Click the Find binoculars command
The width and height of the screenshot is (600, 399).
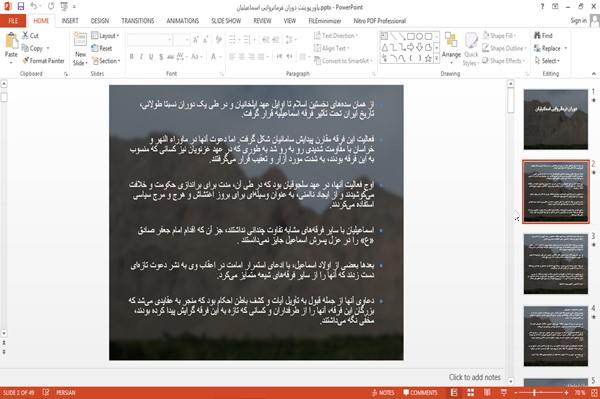543,36
